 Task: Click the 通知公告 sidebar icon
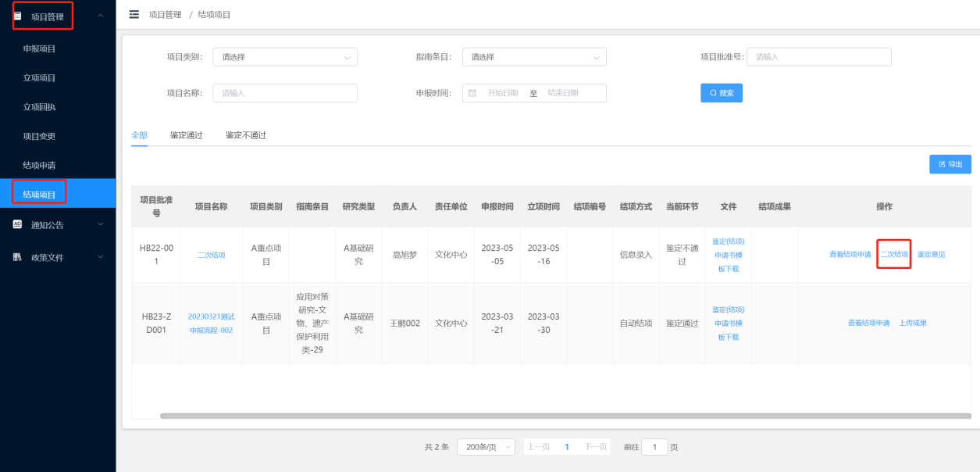pos(18,224)
